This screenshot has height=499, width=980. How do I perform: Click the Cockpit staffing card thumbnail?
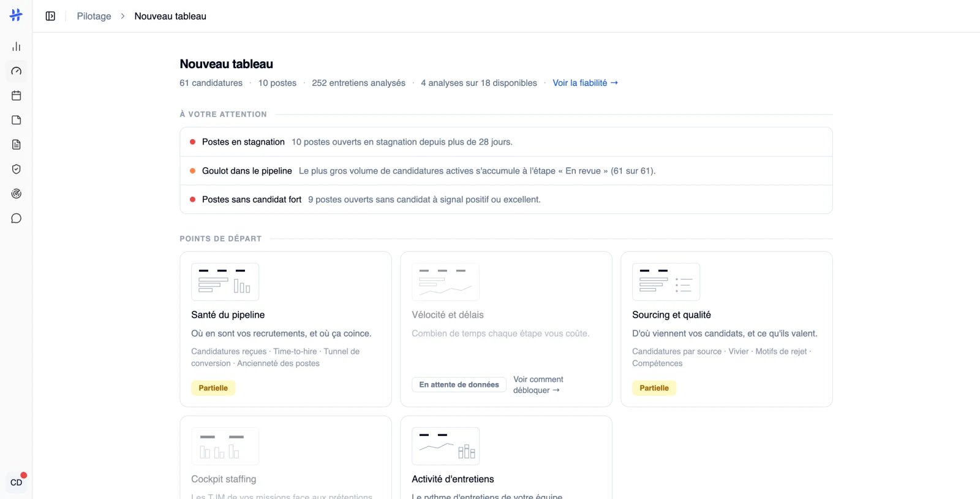(x=225, y=446)
